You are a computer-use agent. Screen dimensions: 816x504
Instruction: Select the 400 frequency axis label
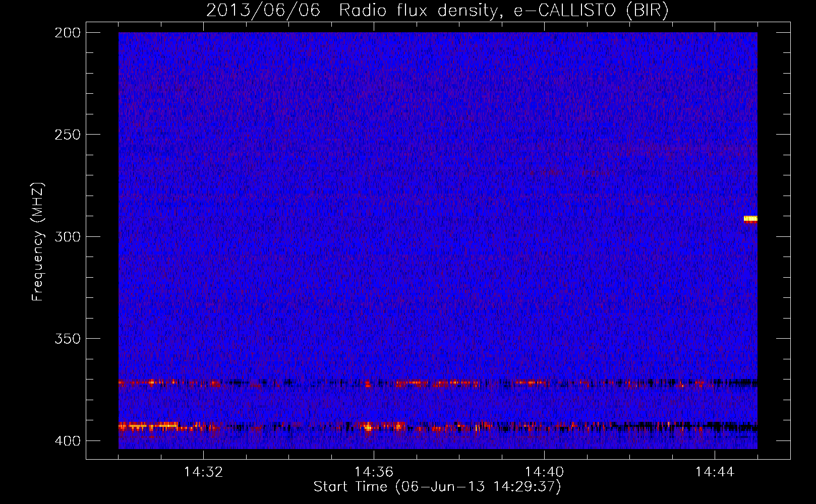point(67,440)
